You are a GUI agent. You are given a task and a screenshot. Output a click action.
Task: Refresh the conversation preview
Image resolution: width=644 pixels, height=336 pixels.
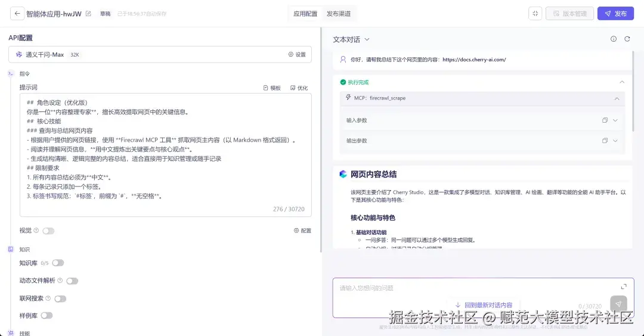click(627, 39)
